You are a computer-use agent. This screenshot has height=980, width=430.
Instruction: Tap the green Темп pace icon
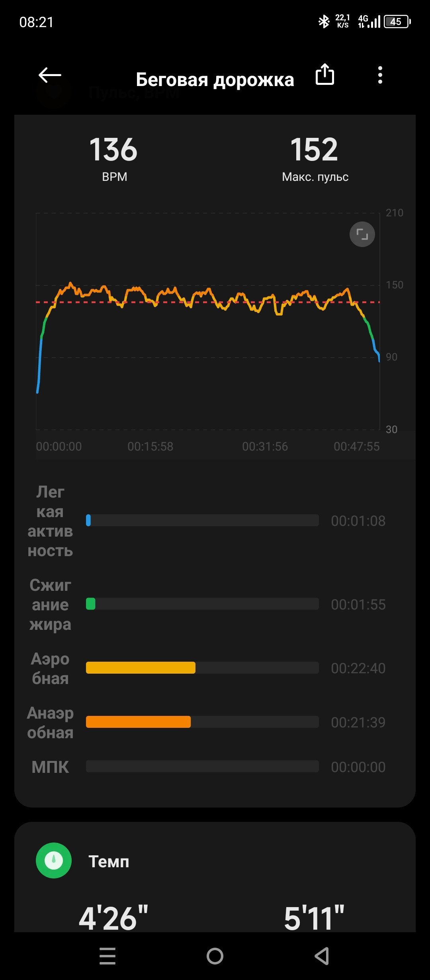pyautogui.click(x=54, y=860)
